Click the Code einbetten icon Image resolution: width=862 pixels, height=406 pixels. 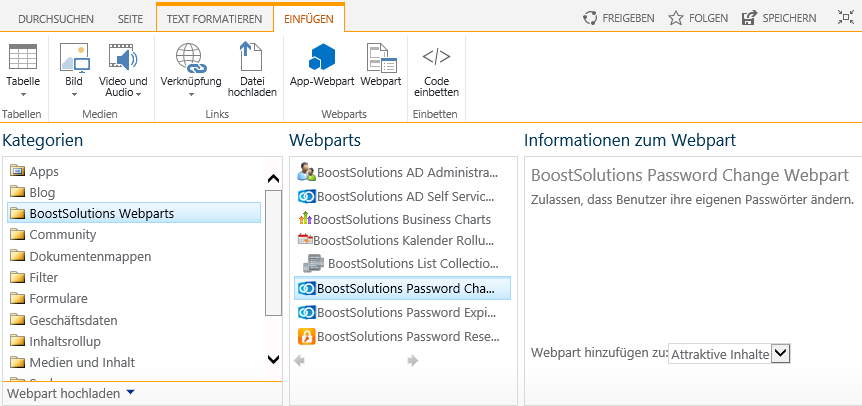436,56
